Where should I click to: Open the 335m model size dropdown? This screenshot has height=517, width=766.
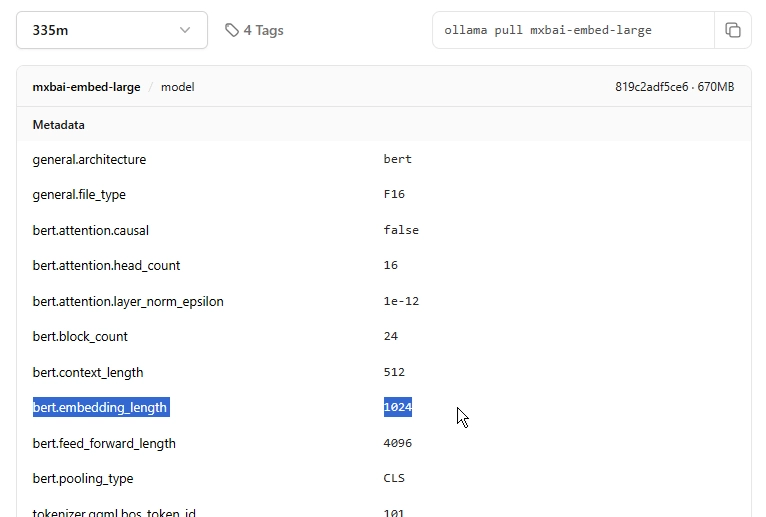112,30
